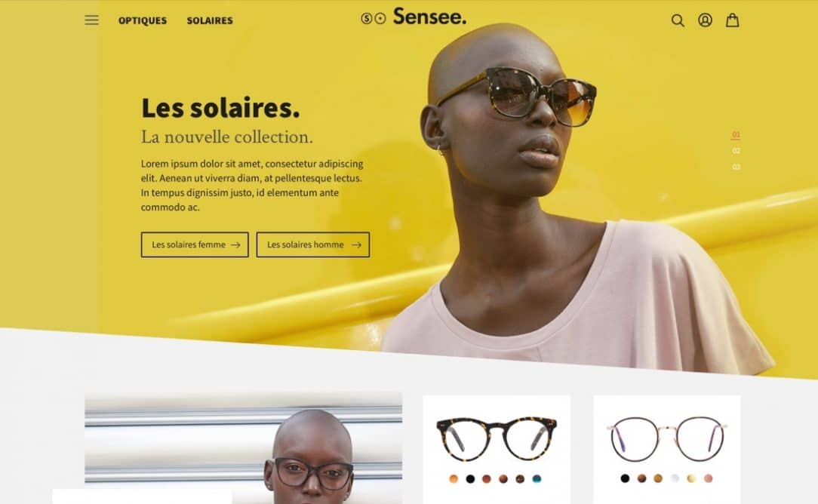Go to slide 03 indicator
This screenshot has height=504, width=818.
click(x=736, y=167)
